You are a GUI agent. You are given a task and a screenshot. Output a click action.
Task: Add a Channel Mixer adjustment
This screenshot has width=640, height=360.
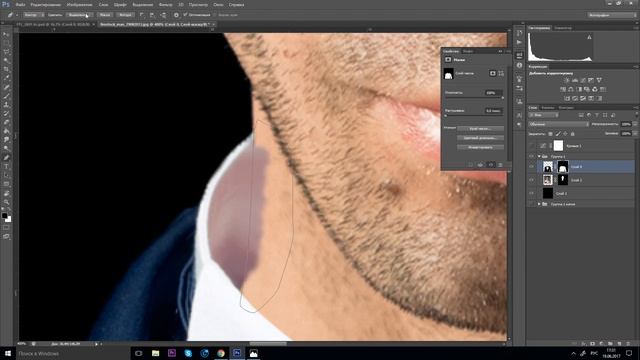[595, 89]
